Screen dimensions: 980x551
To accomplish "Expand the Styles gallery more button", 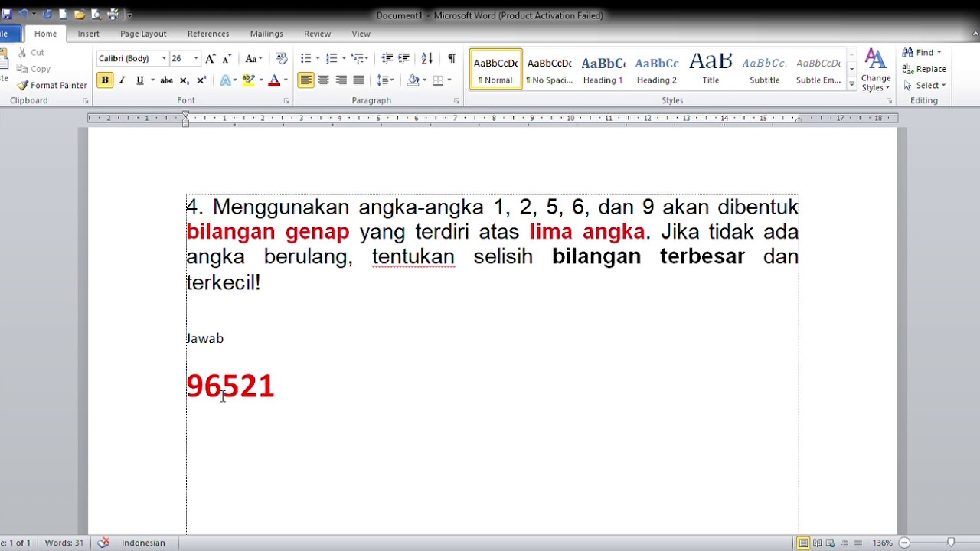I will pyautogui.click(x=851, y=83).
